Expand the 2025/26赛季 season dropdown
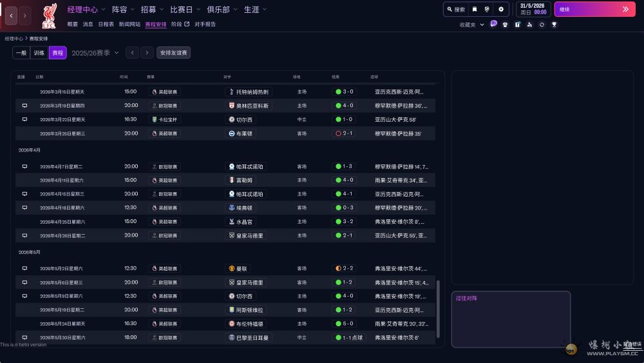Viewport: 644px width, 363px height. pos(95,53)
